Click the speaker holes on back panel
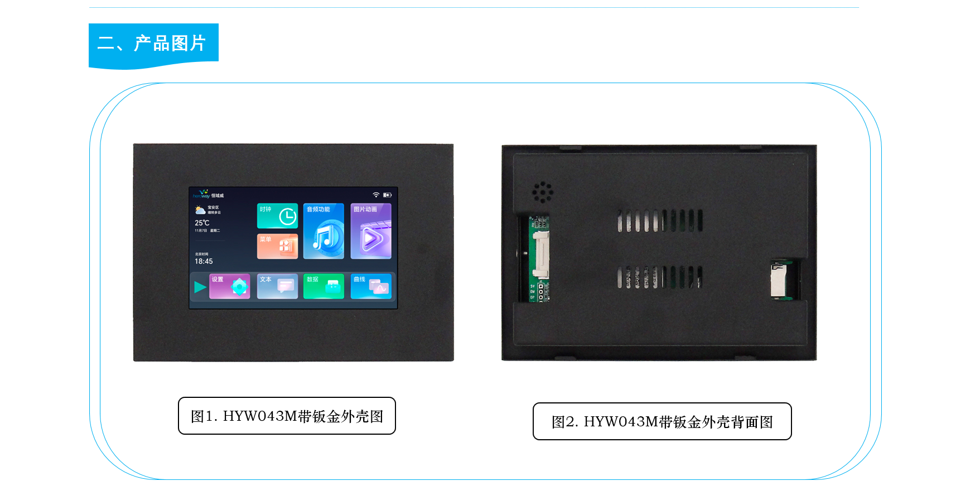This screenshot has width=980, height=500. click(x=542, y=192)
